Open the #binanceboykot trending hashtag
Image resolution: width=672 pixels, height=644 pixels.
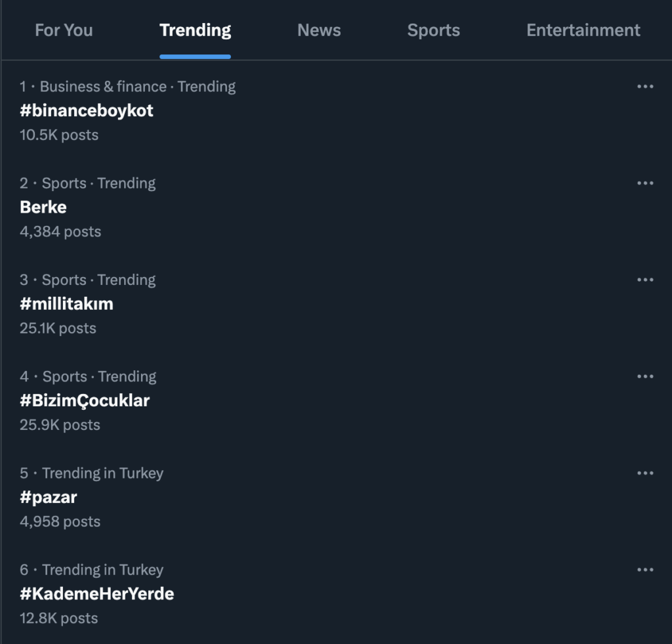point(87,110)
